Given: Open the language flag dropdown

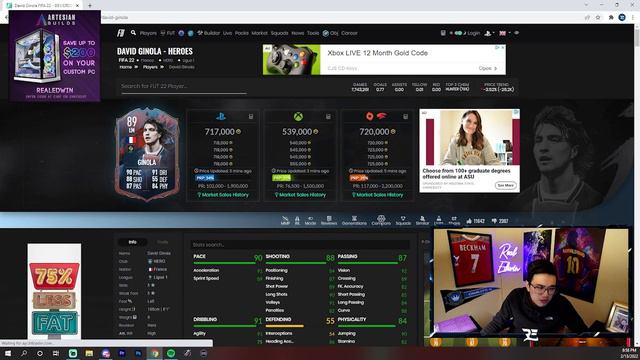Looking at the screenshot, I should (x=504, y=33).
